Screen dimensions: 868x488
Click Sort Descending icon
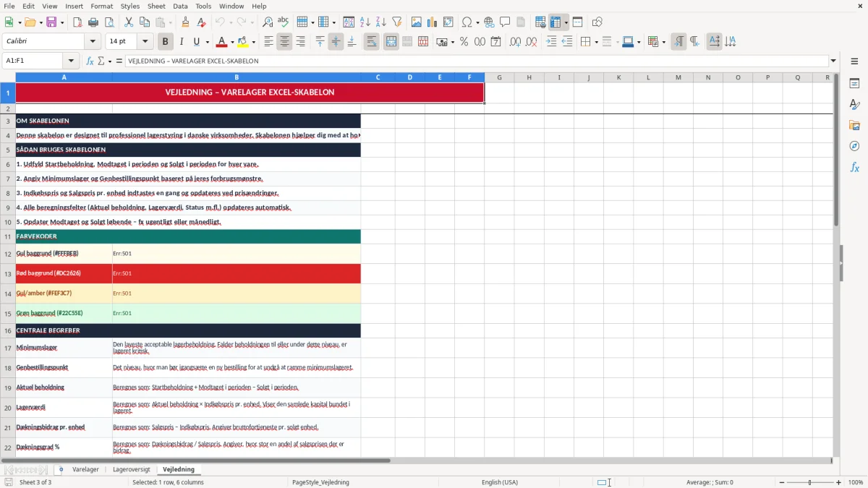click(380, 22)
